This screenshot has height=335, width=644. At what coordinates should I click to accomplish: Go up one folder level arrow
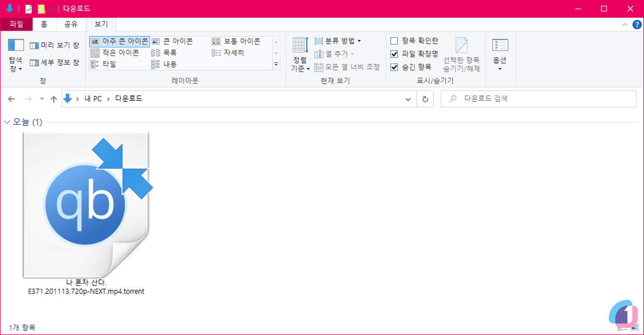[x=54, y=99]
